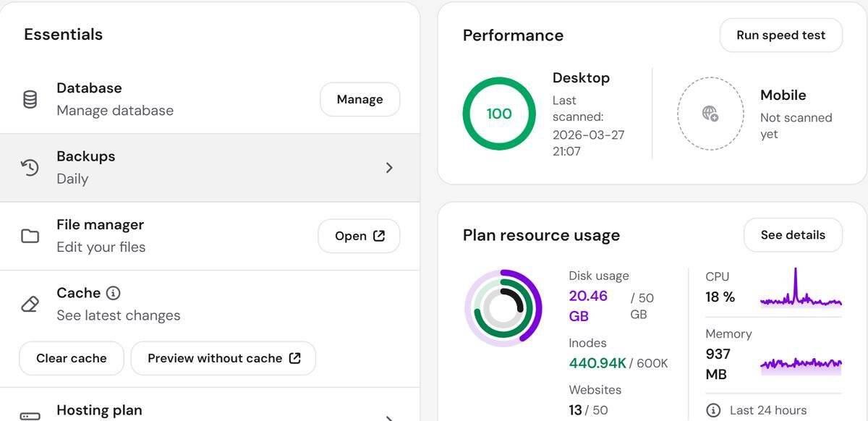Click the Essentials heading
Viewport: 868px width, 421px height.
(64, 35)
